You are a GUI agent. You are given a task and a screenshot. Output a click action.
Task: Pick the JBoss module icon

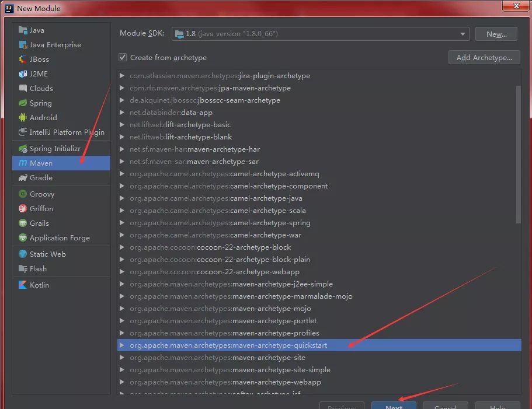click(23, 60)
